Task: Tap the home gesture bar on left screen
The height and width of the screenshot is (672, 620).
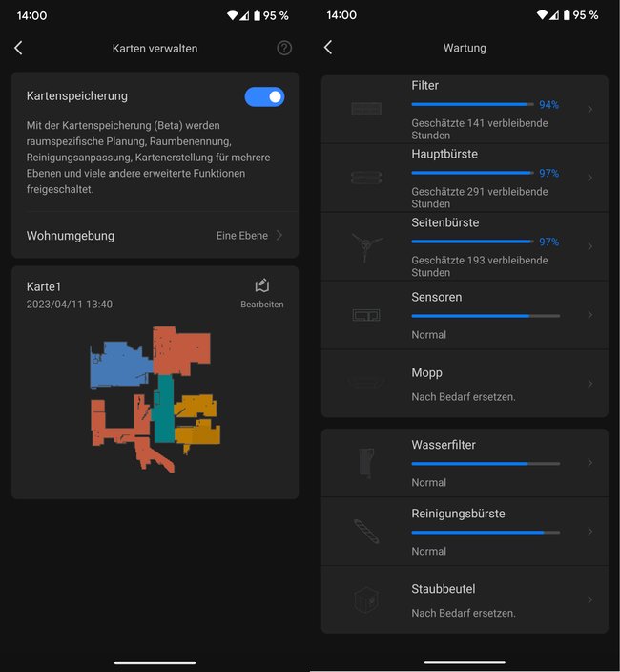Action: [x=155, y=662]
